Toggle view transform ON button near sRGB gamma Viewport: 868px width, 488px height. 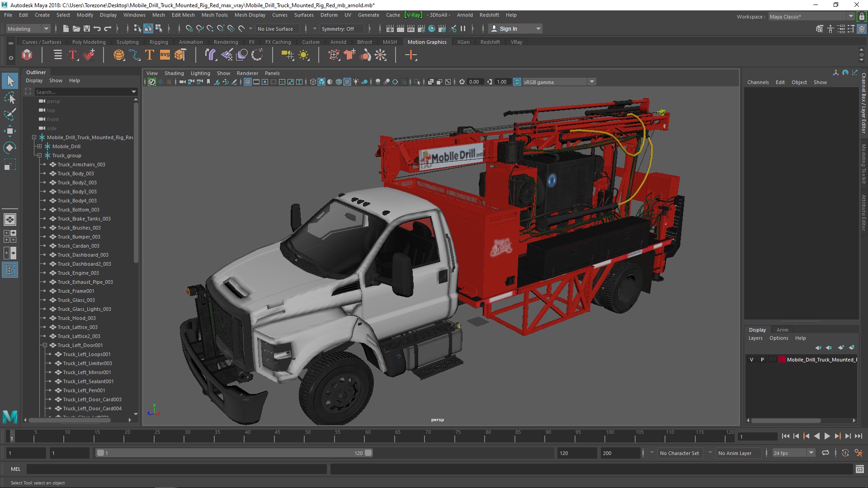[x=517, y=82]
